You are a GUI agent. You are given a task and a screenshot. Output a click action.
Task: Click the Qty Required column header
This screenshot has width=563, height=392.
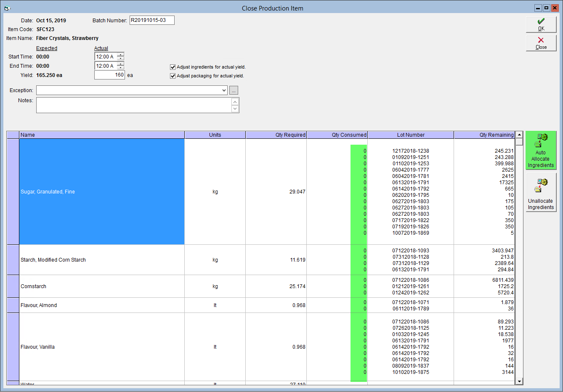point(276,135)
